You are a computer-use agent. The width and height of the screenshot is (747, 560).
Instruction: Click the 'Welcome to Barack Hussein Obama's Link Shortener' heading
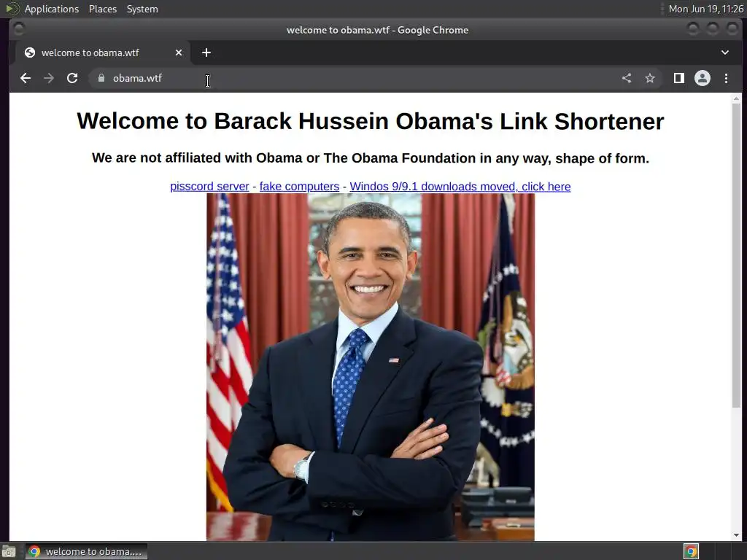(x=370, y=121)
